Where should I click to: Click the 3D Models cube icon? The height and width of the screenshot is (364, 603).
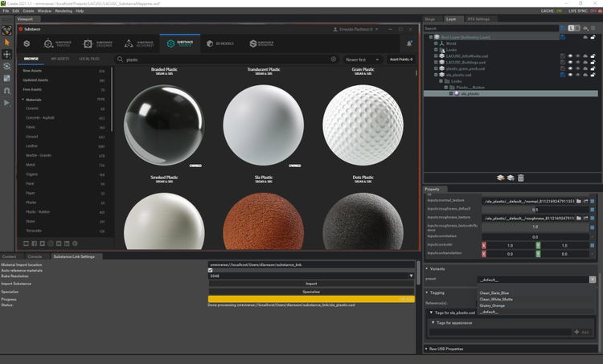(210, 43)
